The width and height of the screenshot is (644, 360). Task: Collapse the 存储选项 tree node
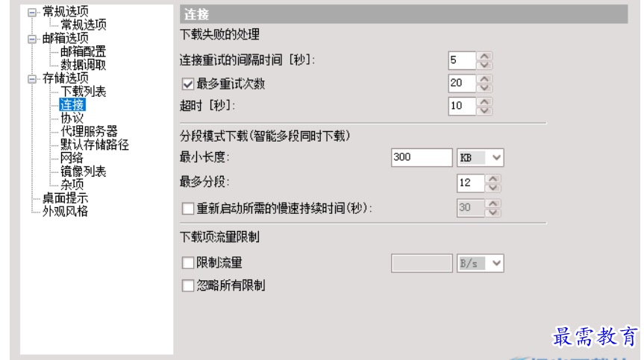coord(31,79)
